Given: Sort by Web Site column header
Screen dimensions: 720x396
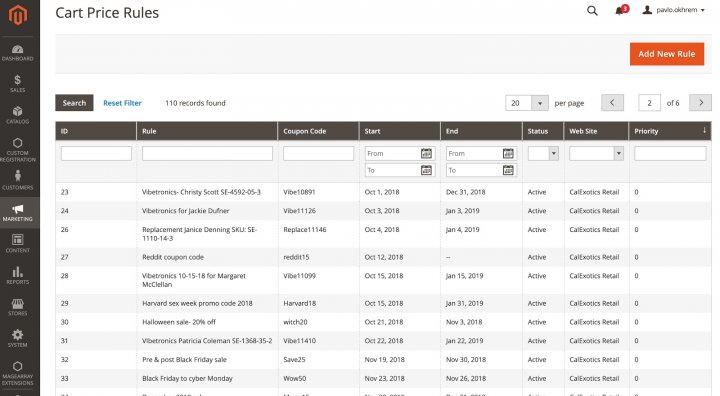Looking at the screenshot, I should [596, 131].
